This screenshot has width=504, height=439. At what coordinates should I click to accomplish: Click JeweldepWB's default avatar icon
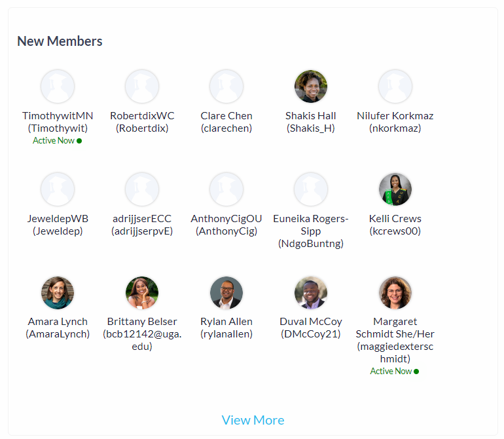coord(58,189)
